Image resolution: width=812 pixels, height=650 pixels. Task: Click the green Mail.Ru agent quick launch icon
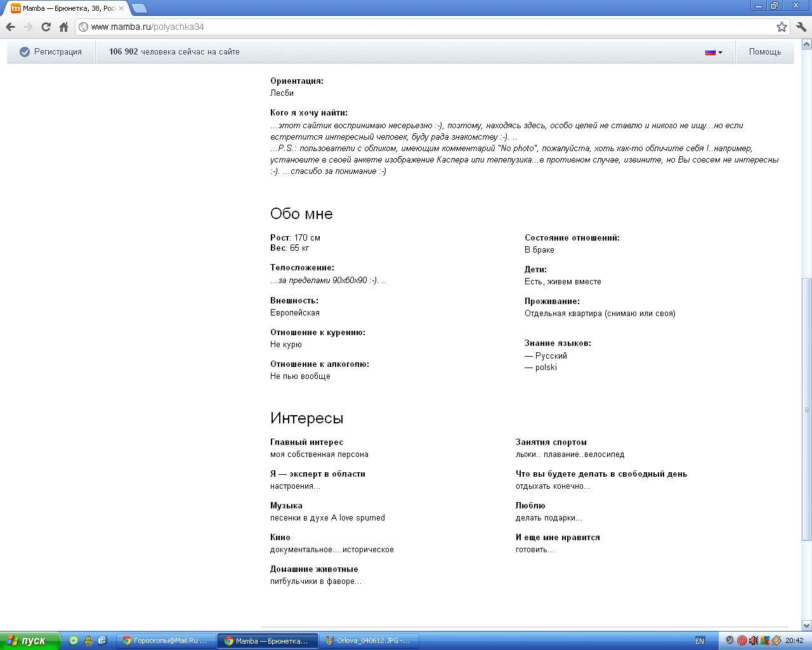pyautogui.click(x=74, y=640)
